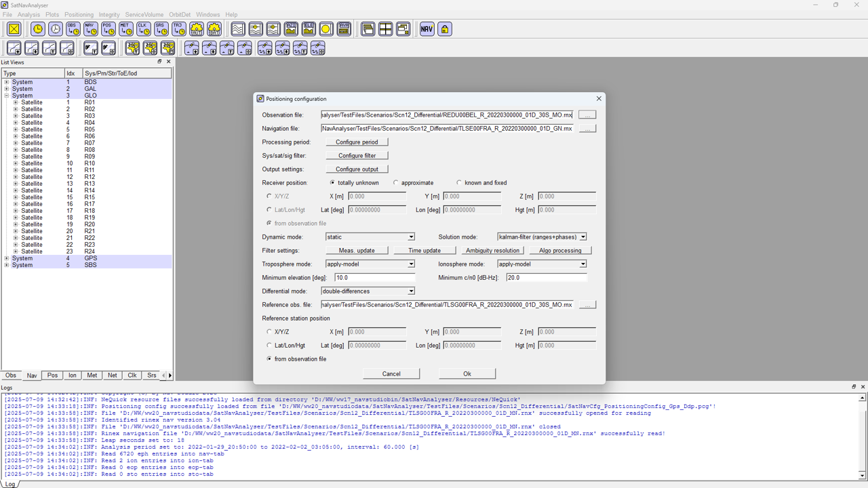The width and height of the screenshot is (868, 488).
Task: Select 'known and fixed' receiver position
Action: 459,183
